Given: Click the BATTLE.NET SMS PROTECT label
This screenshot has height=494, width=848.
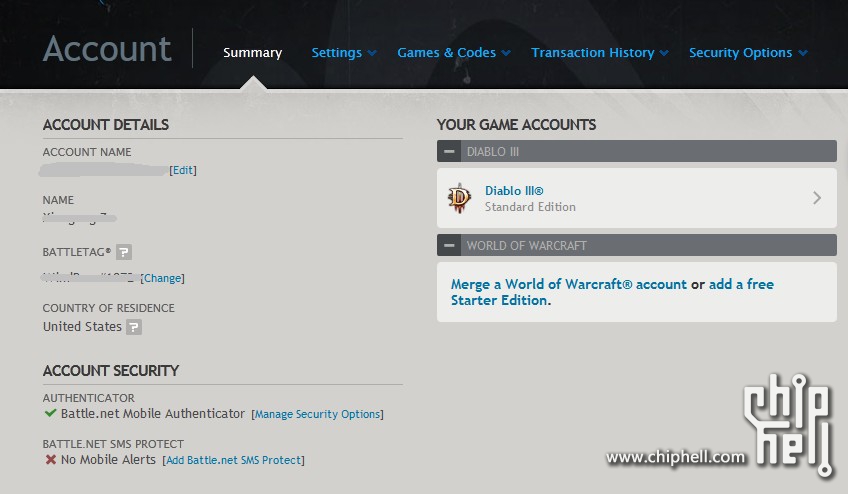Looking at the screenshot, I should click(x=113, y=444).
